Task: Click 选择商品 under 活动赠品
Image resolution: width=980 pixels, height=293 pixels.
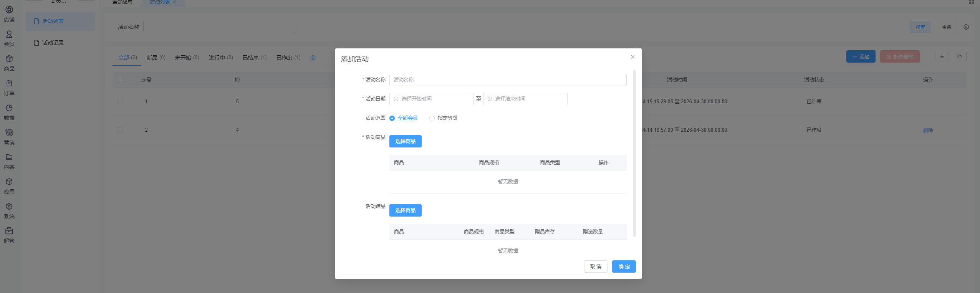Action: [x=405, y=210]
